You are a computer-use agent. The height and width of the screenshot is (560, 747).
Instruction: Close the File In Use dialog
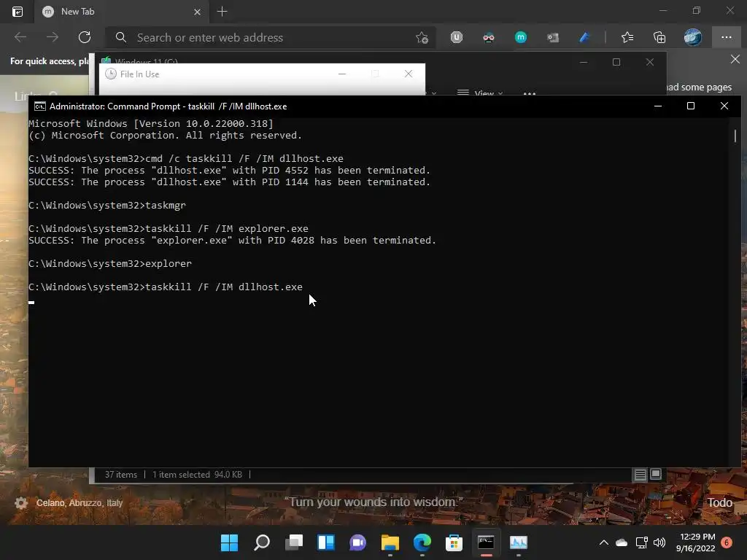click(x=409, y=74)
